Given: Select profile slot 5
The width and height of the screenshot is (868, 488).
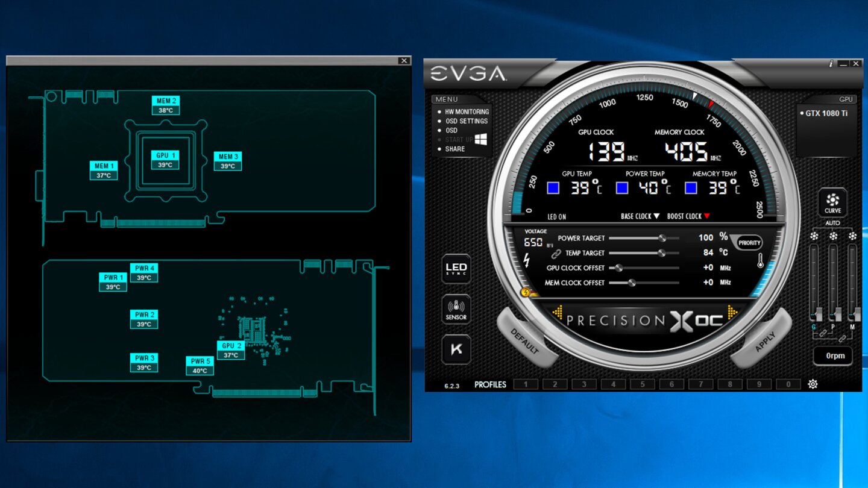Looking at the screenshot, I should coord(643,384).
